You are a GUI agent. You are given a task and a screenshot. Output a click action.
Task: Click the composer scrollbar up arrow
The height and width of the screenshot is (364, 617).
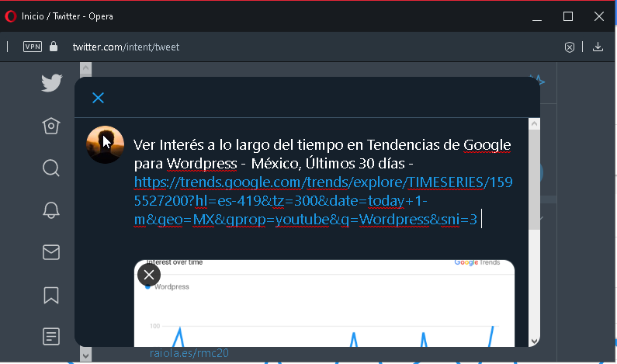pos(534,124)
